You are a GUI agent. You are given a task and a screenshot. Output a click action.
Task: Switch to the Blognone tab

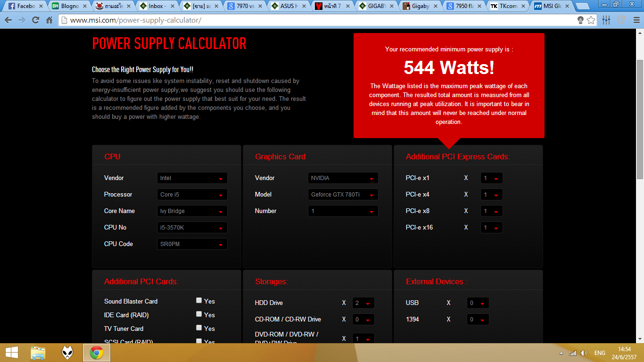pos(69,6)
